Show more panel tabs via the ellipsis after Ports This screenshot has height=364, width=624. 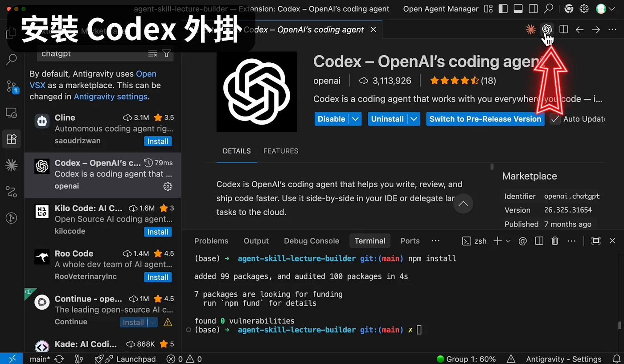click(x=435, y=241)
